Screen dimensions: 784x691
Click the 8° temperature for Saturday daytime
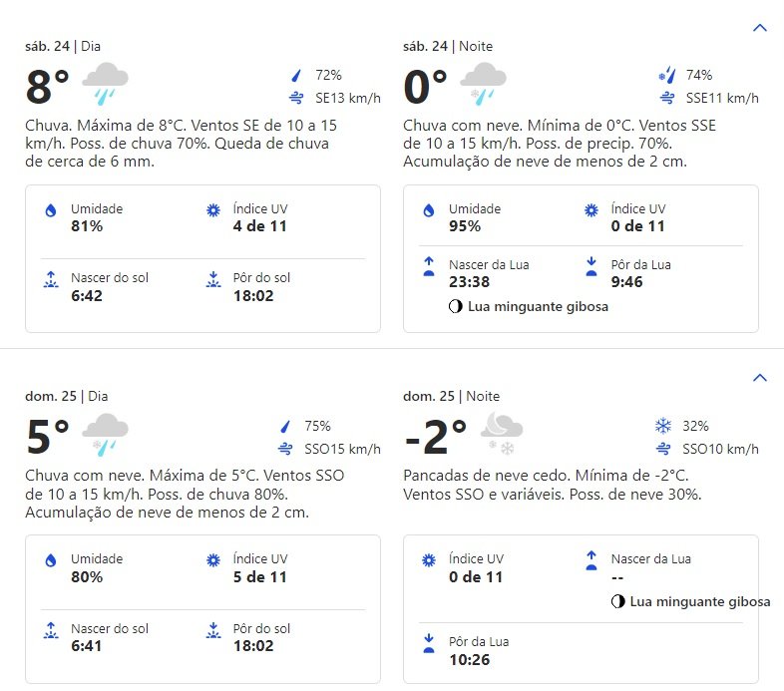click(47, 86)
